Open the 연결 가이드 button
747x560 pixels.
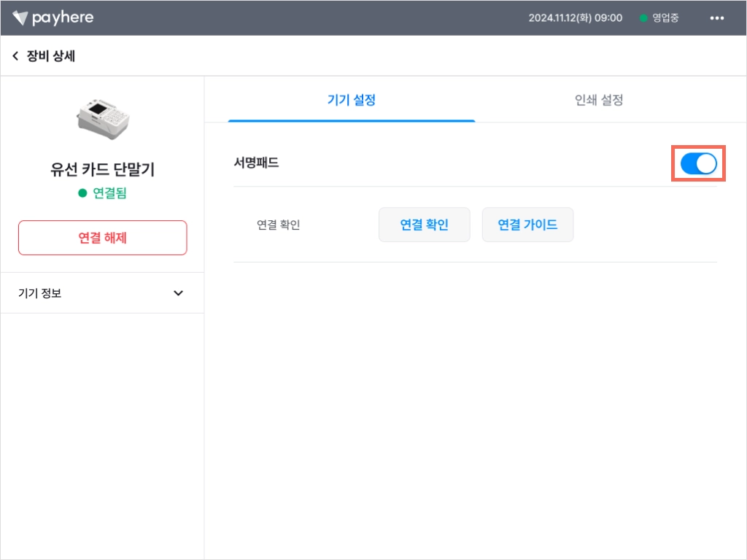tap(527, 225)
